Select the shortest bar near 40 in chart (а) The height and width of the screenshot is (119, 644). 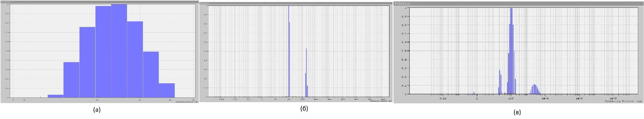tap(167, 90)
